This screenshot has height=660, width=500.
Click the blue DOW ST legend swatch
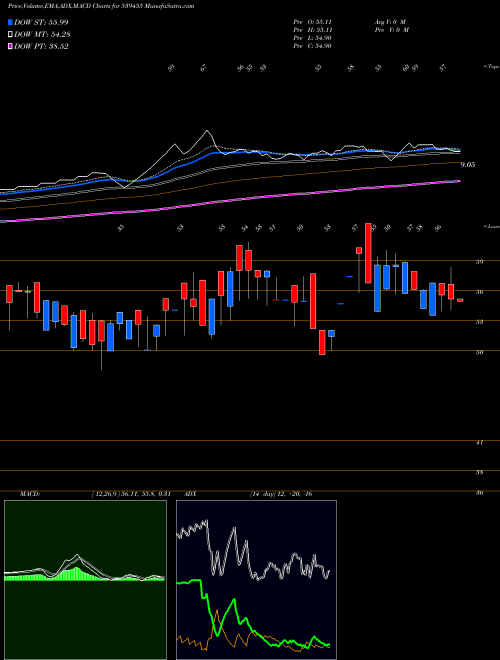point(10,22)
